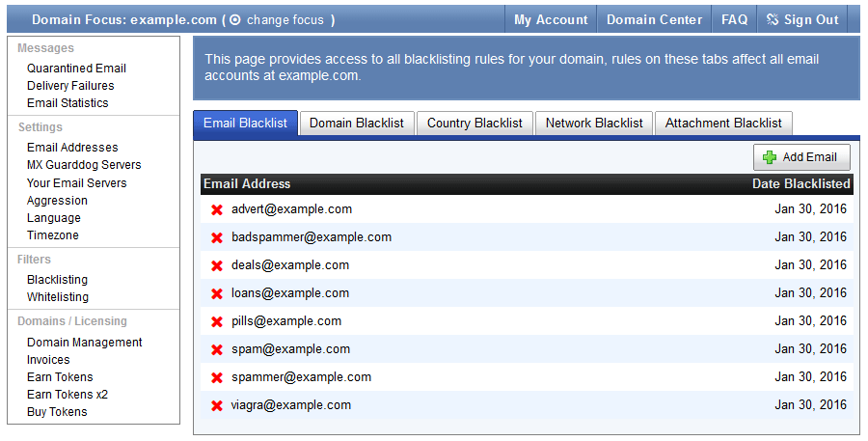
Task: Delete advert@example.com using its red X
Action: point(217,209)
